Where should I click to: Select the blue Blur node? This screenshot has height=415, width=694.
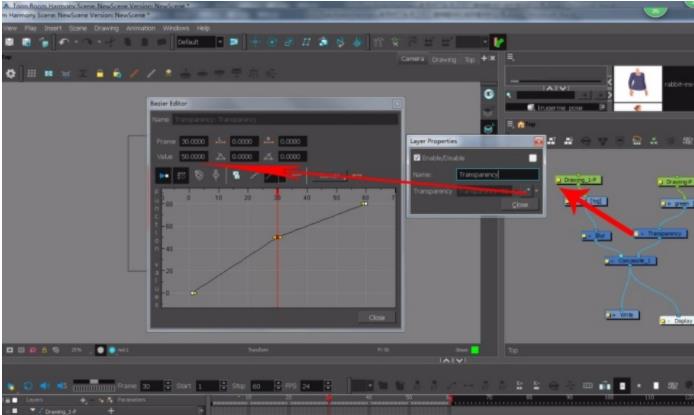[597, 236]
